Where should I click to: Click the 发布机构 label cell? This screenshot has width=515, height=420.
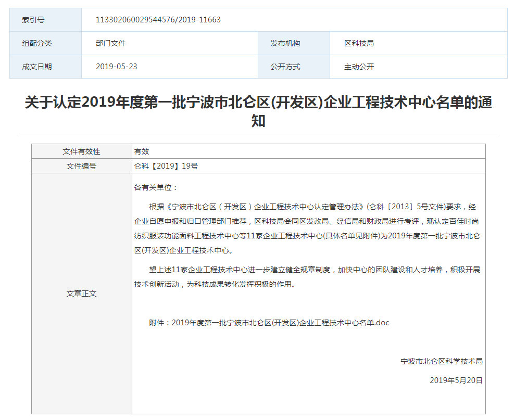click(285, 43)
